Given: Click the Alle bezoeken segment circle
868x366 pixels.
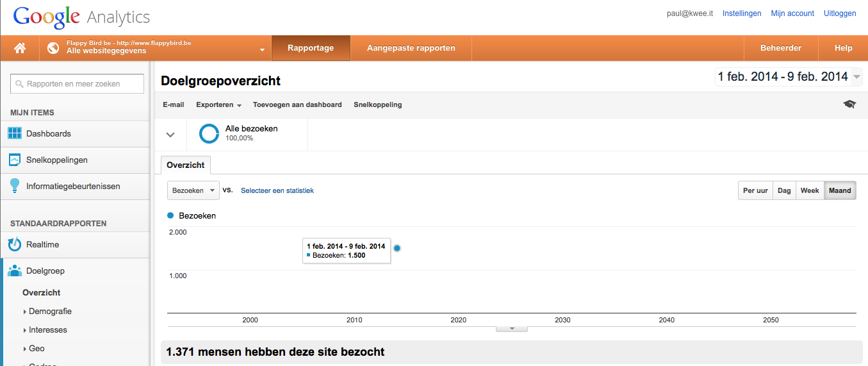Looking at the screenshot, I should coord(209,133).
